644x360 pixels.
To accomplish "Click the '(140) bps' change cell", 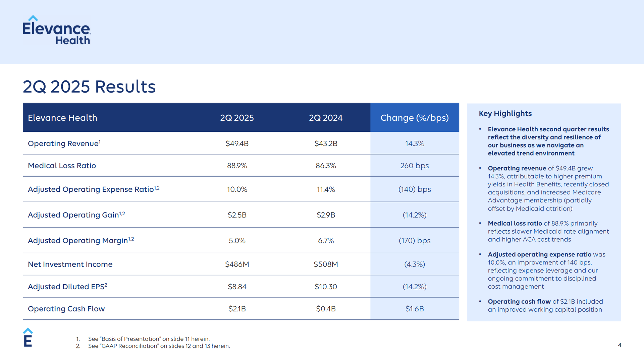I will click(x=415, y=189).
